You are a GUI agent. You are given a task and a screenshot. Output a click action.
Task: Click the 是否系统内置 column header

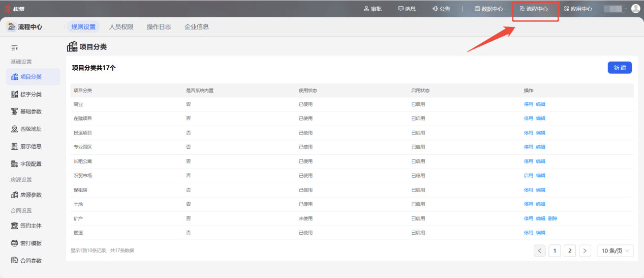(200, 91)
